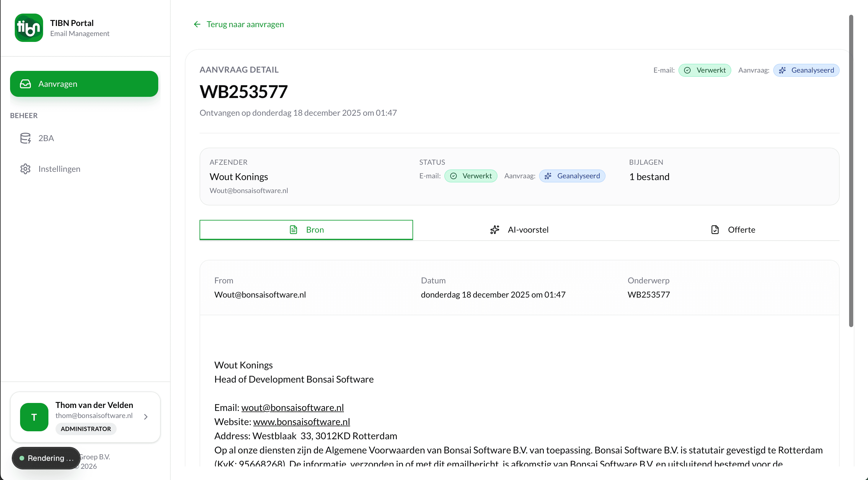This screenshot has height=480, width=868.
Task: Go back via Terug naar aanvragen
Action: (245, 24)
